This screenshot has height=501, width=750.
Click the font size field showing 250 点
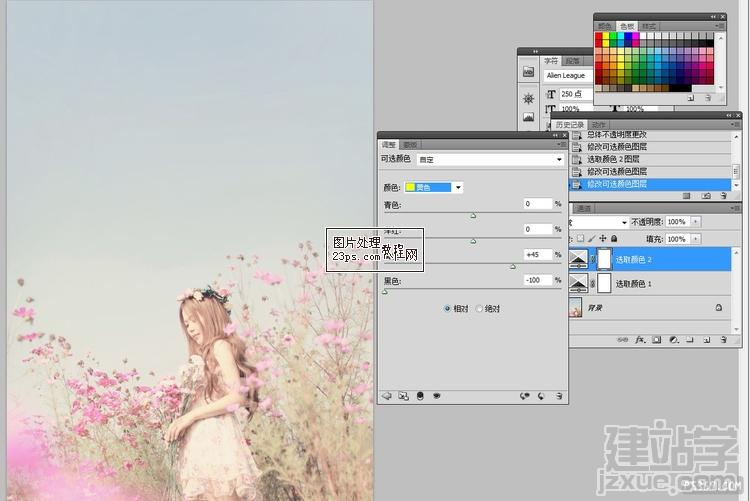click(576, 94)
